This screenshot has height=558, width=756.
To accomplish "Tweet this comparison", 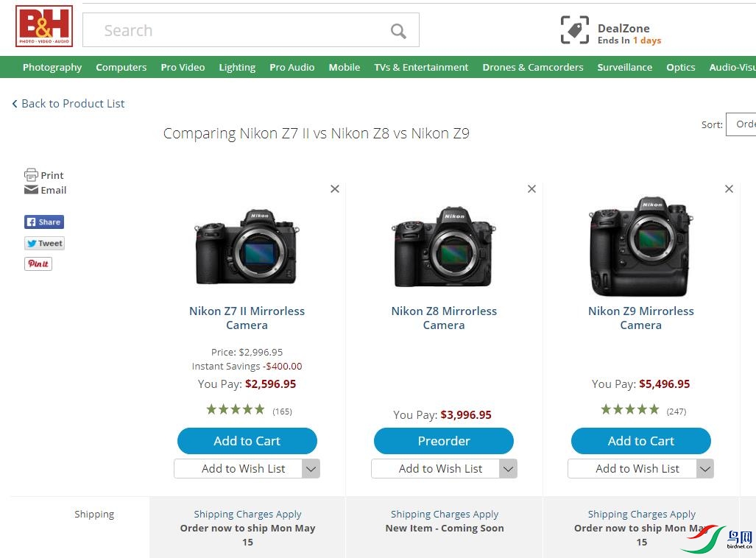I will pyautogui.click(x=44, y=244).
